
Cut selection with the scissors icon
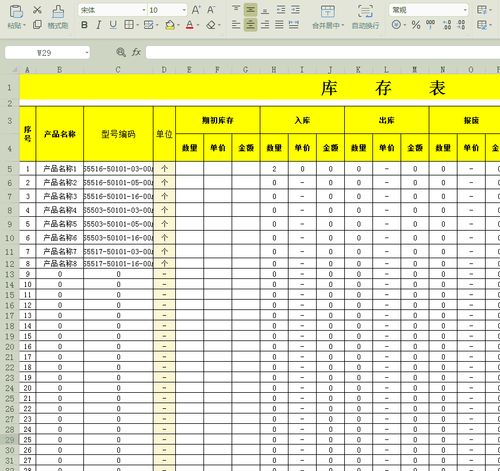tap(37, 10)
